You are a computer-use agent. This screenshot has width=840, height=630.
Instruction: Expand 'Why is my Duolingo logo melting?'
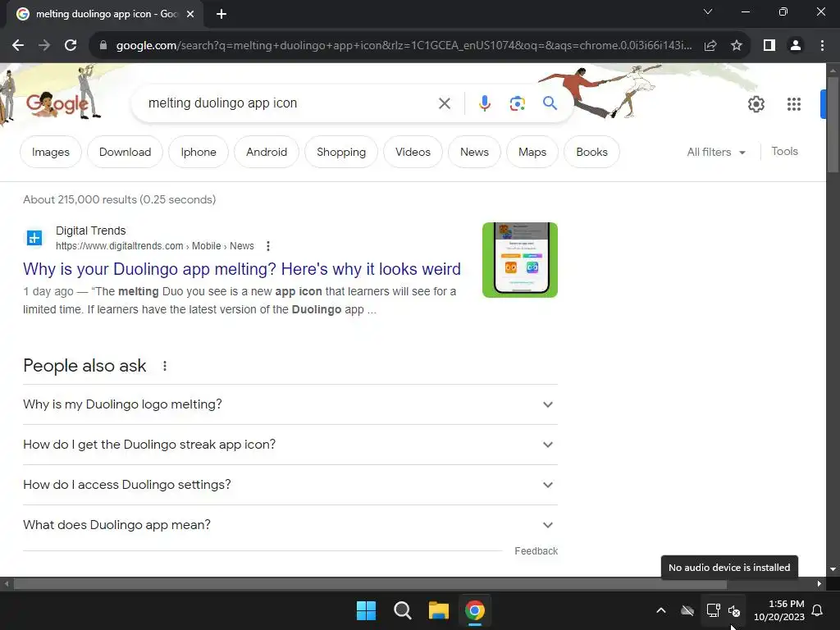290,404
